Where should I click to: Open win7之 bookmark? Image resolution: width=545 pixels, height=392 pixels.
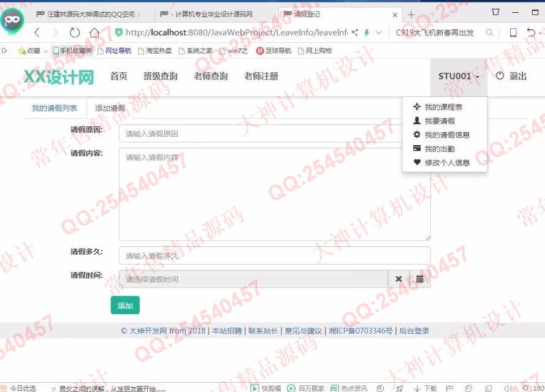point(234,51)
